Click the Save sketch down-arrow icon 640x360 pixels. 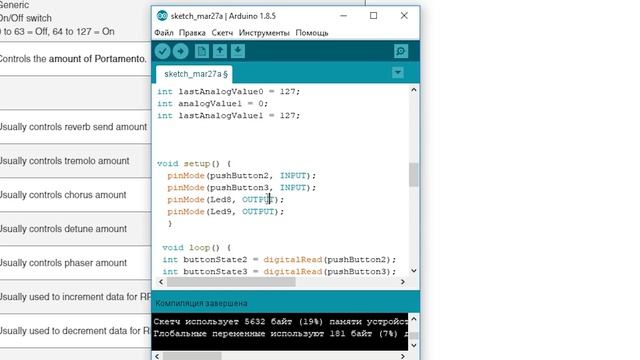pos(238,51)
